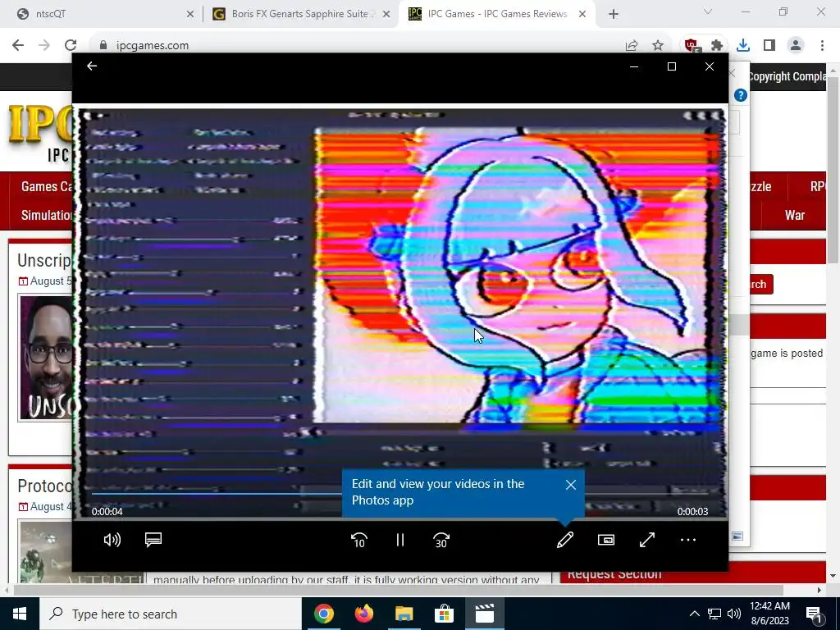Seek along the video progress bar
840x630 pixels.
400,493
